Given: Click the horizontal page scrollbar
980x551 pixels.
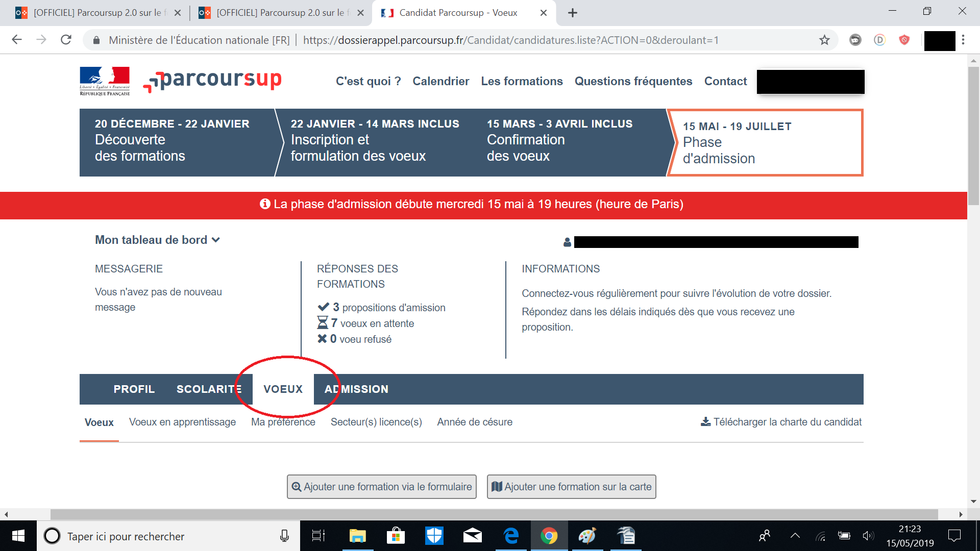Looking at the screenshot, I should point(494,514).
